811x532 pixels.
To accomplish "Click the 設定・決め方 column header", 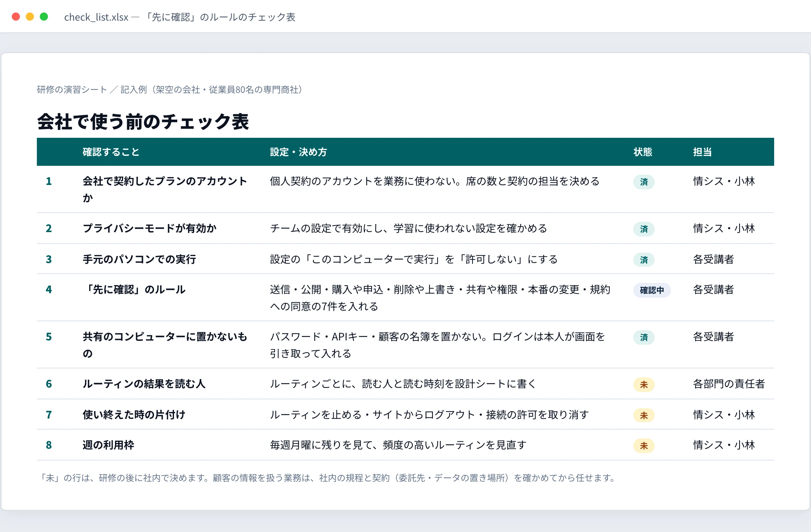I will tap(299, 152).
